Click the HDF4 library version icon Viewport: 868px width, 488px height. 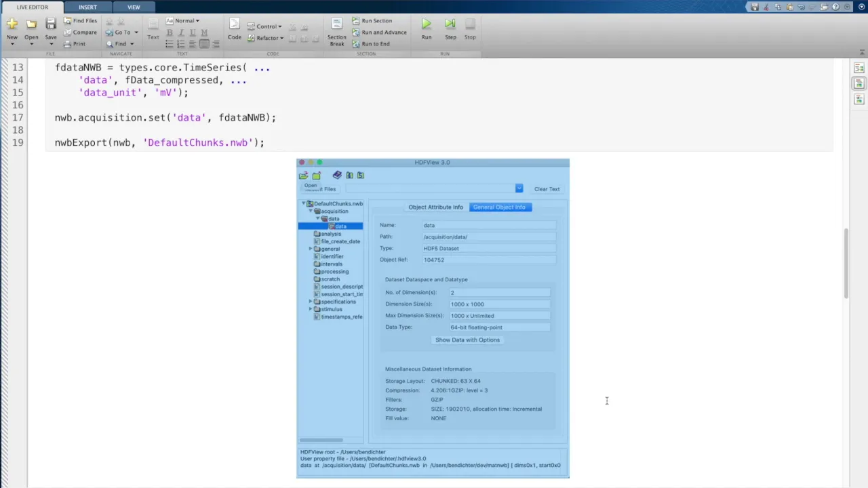(349, 175)
